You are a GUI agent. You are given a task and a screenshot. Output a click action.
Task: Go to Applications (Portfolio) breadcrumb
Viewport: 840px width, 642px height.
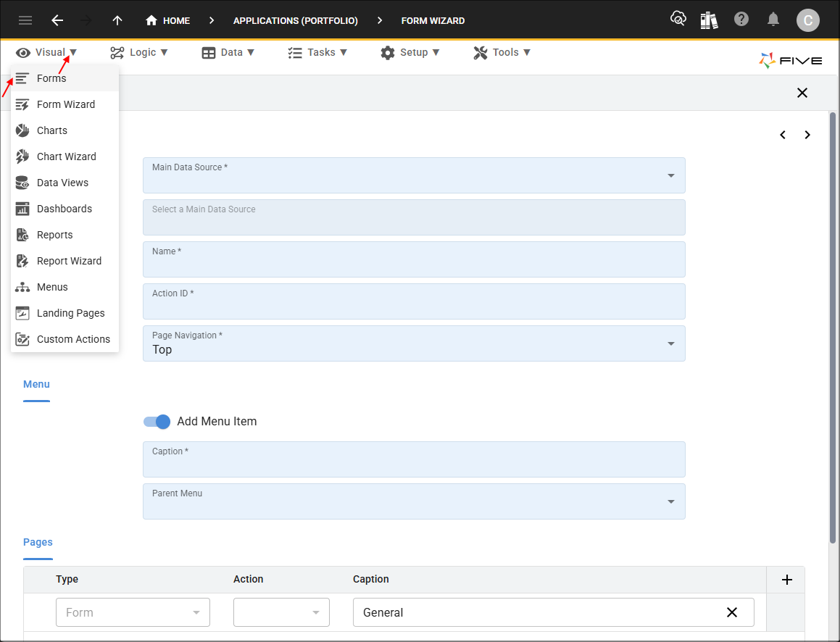coord(296,21)
